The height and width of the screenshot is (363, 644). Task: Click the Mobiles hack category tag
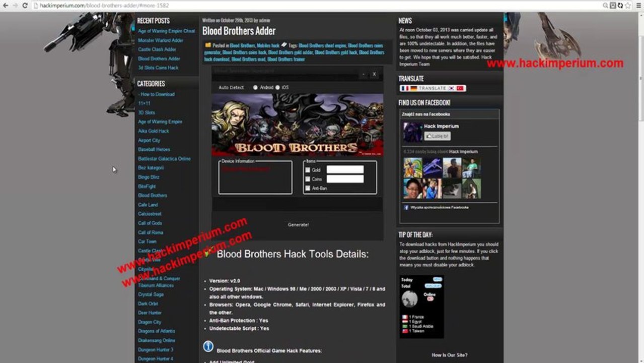[268, 45]
